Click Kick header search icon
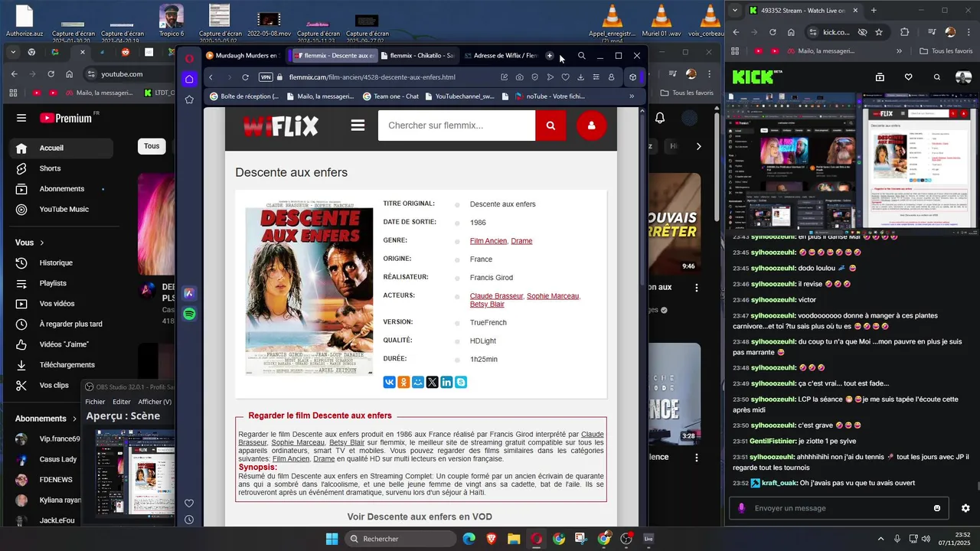This screenshot has width=980, height=551. 937,77
